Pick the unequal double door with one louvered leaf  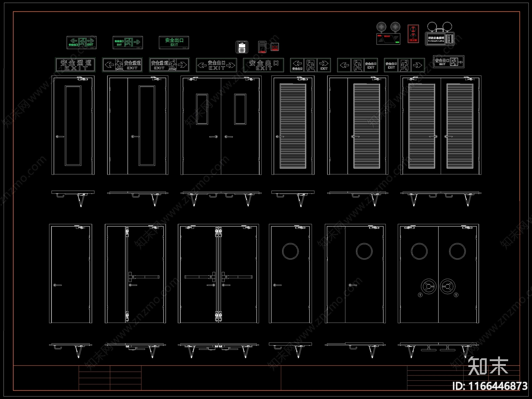click(x=358, y=125)
